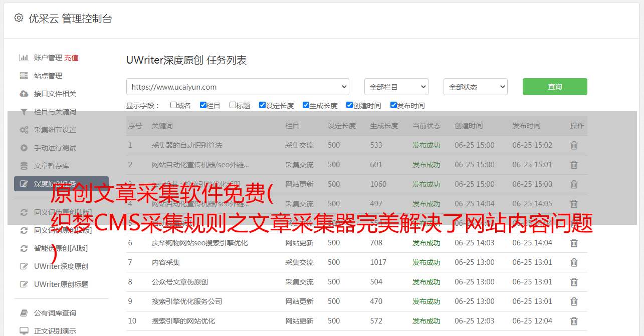Uncheck the 栏目 display field checkbox

tap(203, 105)
